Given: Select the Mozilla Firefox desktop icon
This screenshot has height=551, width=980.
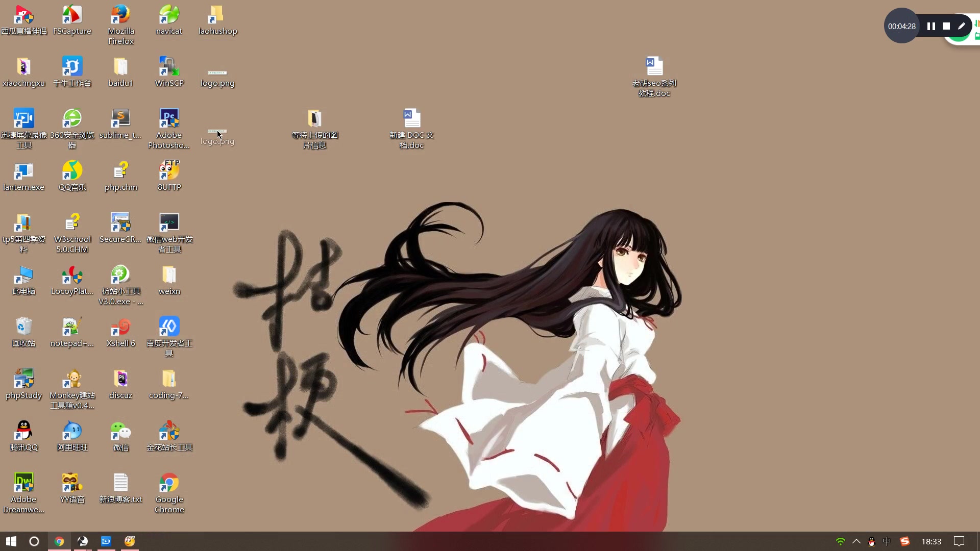Looking at the screenshot, I should pos(120,15).
